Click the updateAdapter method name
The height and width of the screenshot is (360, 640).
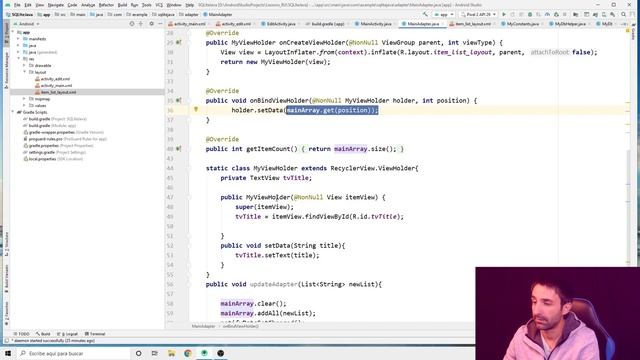273,284
